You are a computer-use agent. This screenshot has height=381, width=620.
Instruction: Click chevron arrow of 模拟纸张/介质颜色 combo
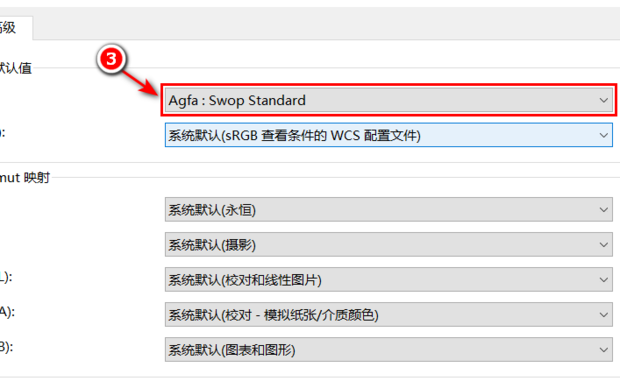point(603,315)
